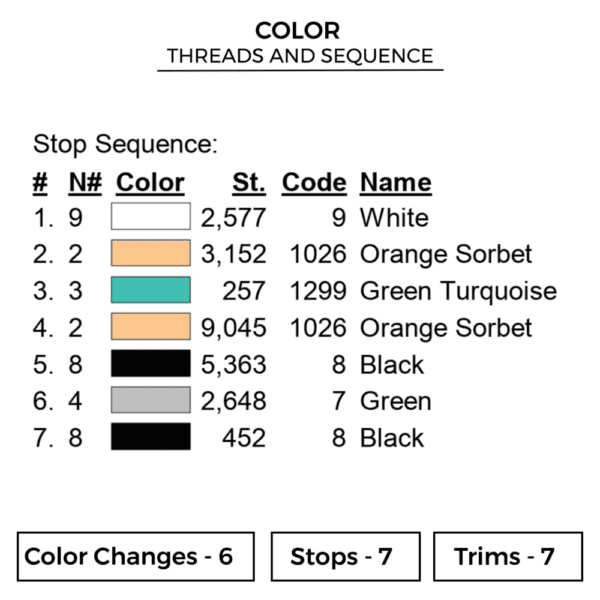This screenshot has height=600, width=600.
Task: Click the black swatch in row 7
Action: tap(150, 437)
